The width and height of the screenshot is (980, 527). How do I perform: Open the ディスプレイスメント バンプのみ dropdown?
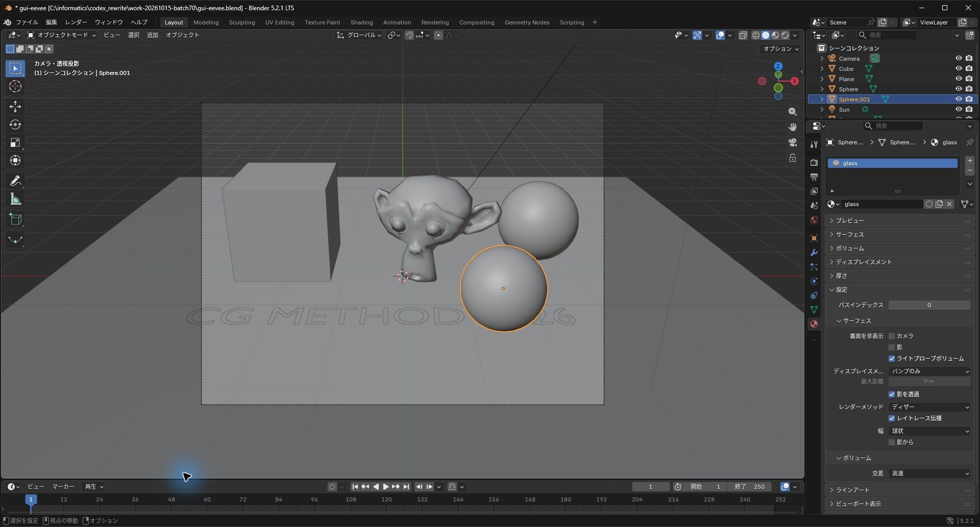pyautogui.click(x=929, y=371)
